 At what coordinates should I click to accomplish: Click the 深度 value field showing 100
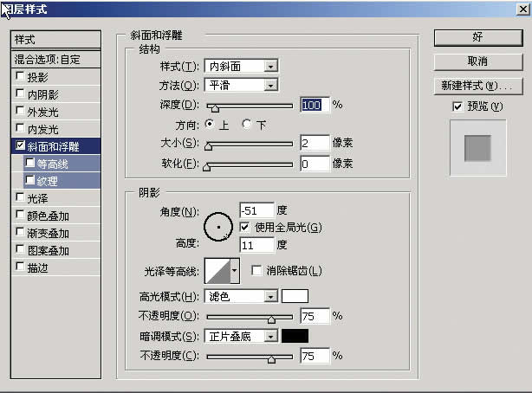click(315, 105)
